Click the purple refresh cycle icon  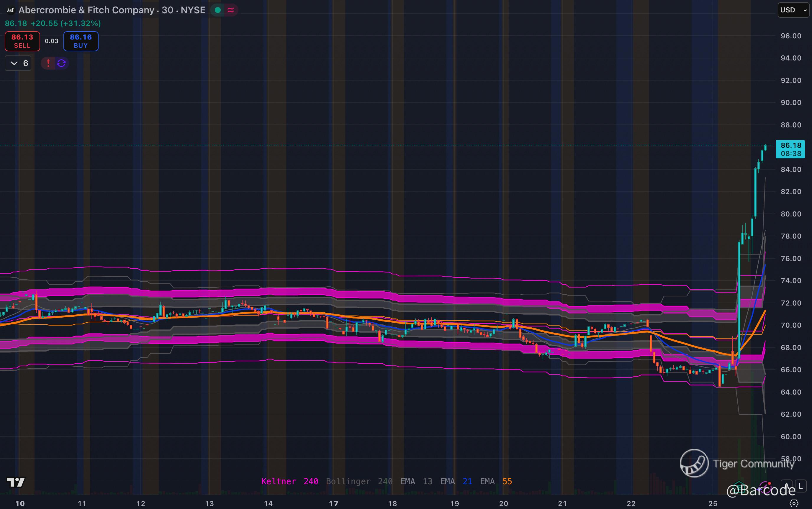(x=61, y=63)
